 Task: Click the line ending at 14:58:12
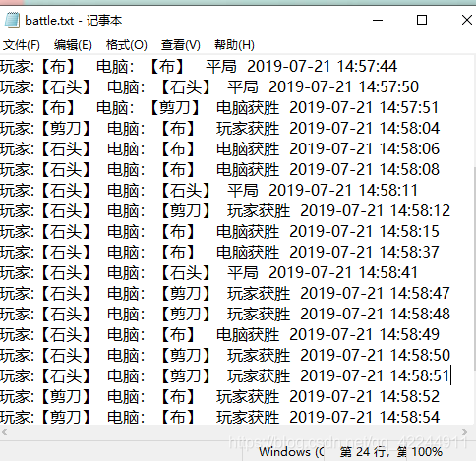(225, 211)
